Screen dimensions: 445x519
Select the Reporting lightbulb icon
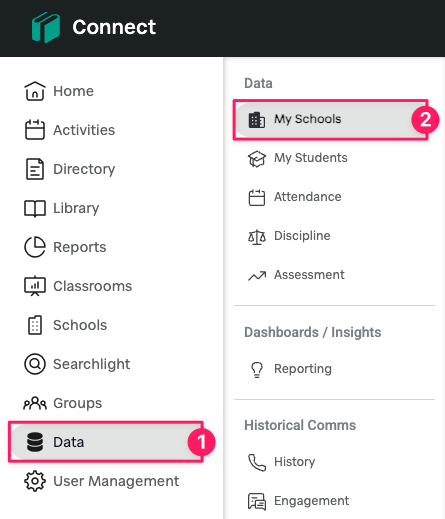257,370
